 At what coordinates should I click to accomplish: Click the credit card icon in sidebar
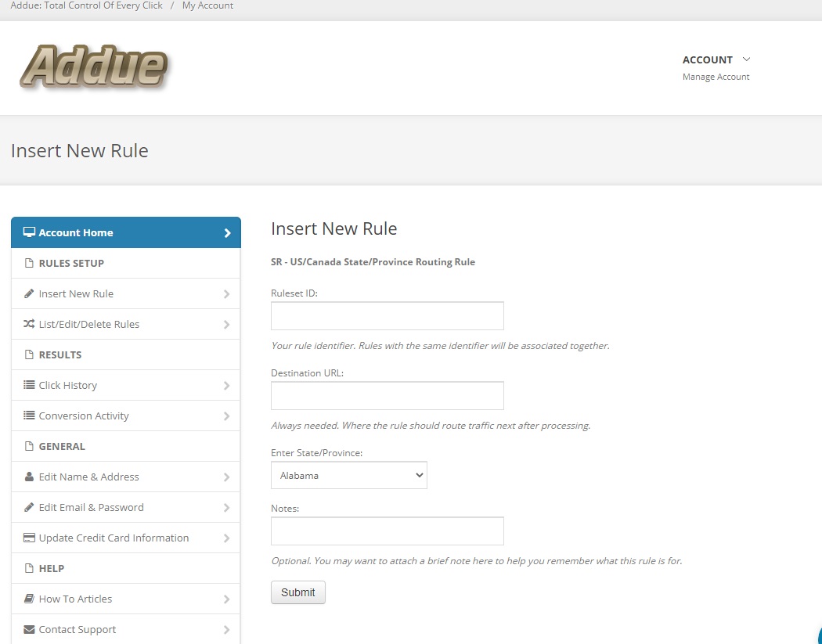[30, 538]
